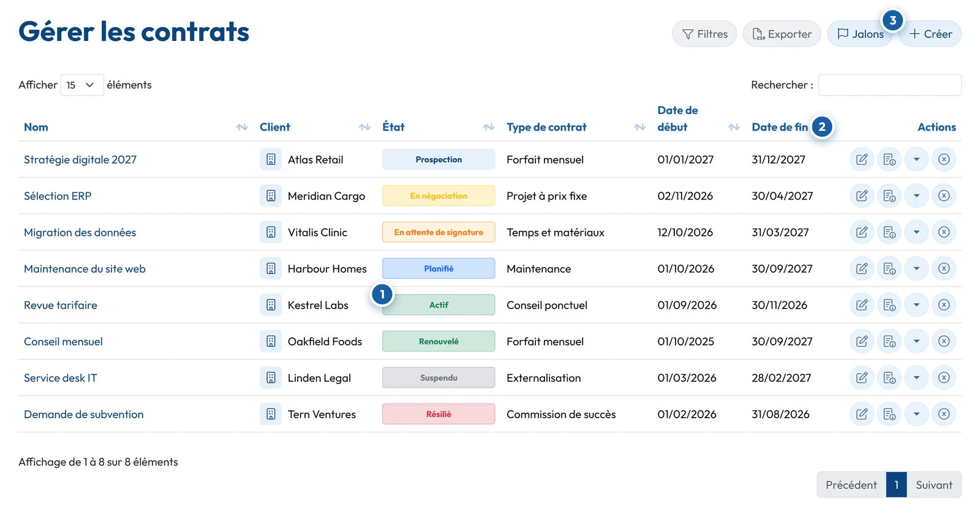This screenshot has height=515, width=980.
Task: Sort by Date de début sort icon
Action: tap(734, 127)
